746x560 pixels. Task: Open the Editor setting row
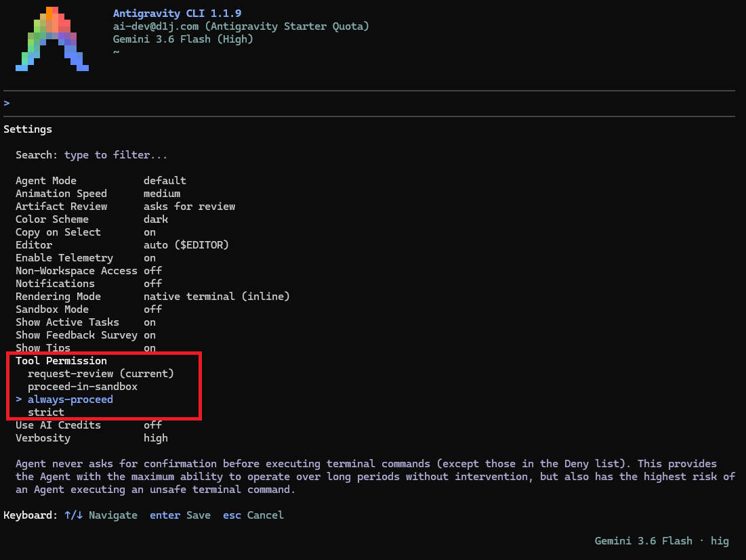pos(122,245)
